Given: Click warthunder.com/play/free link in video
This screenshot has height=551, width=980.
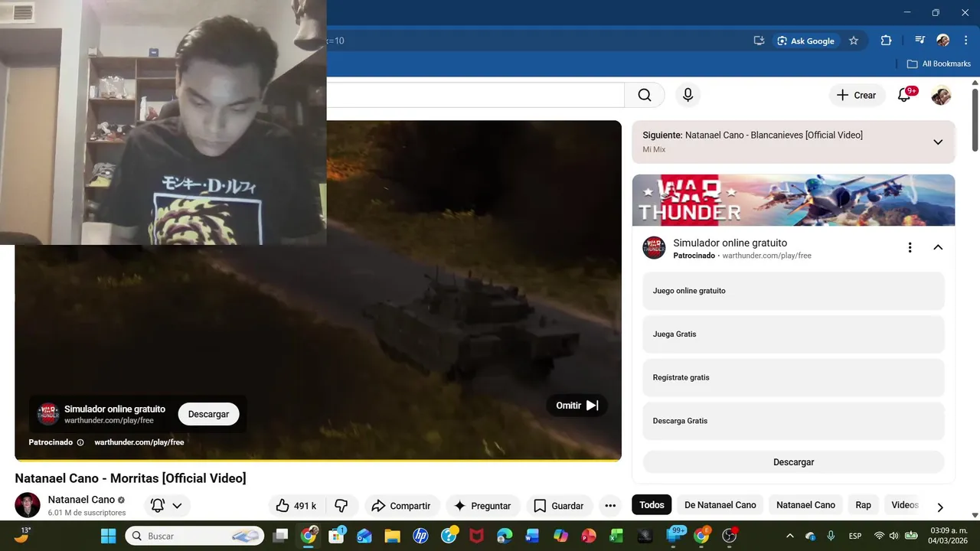Looking at the screenshot, I should [x=139, y=442].
